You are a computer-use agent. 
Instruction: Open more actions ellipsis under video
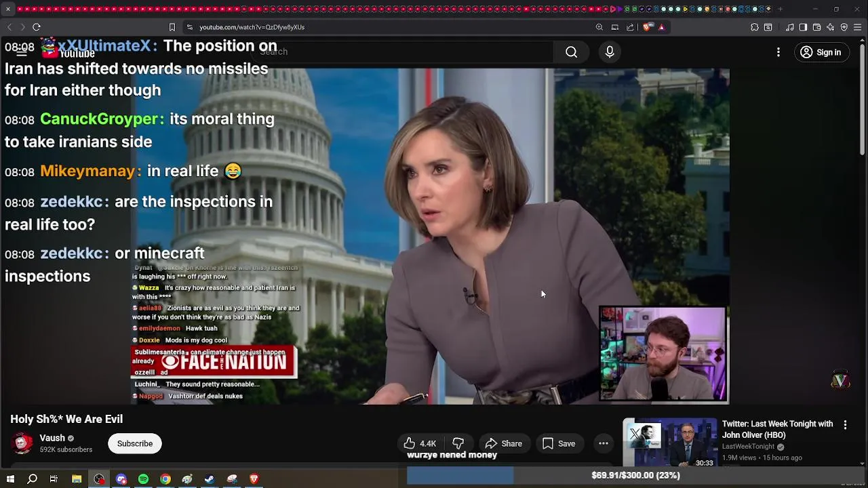pos(604,444)
